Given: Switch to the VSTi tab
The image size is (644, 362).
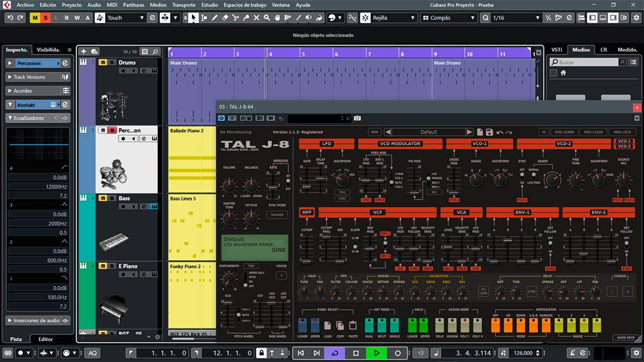Looking at the screenshot, I should click(x=557, y=49).
